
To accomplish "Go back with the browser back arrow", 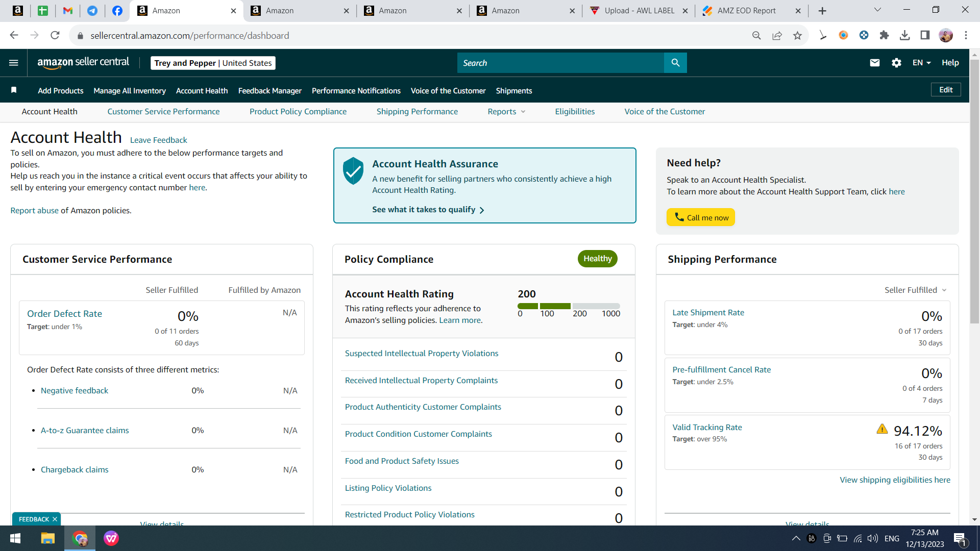I will (x=14, y=35).
